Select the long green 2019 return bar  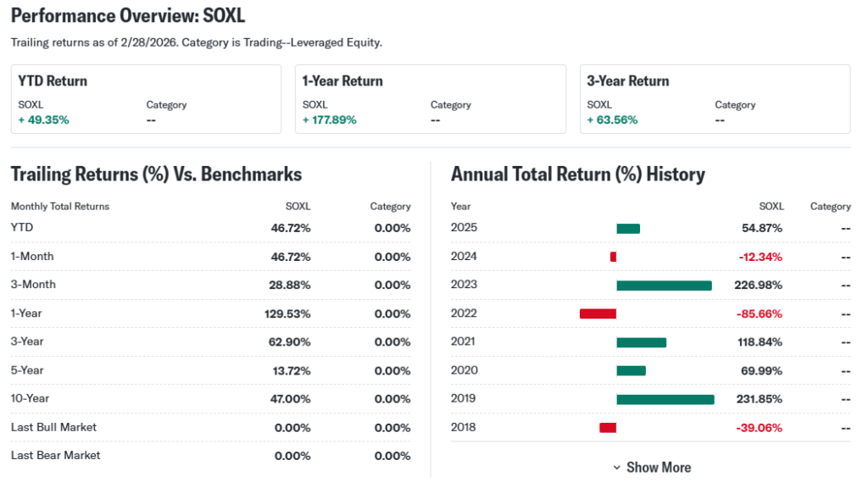665,399
